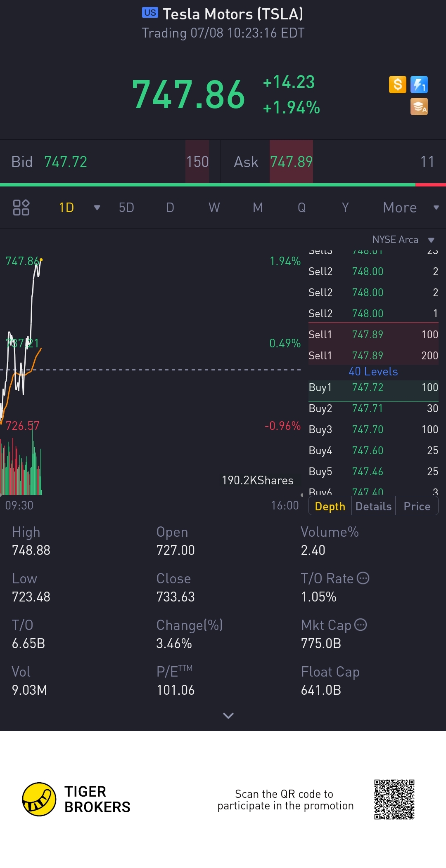The width and height of the screenshot is (446, 868).
Task: Tap the +14.23 price change value
Action: pos(289,82)
